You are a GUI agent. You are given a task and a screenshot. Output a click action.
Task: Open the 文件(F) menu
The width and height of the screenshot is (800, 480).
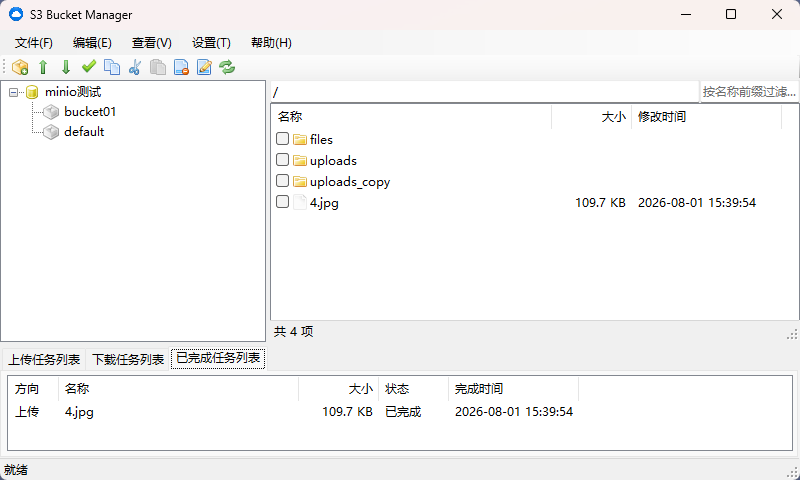click(34, 43)
